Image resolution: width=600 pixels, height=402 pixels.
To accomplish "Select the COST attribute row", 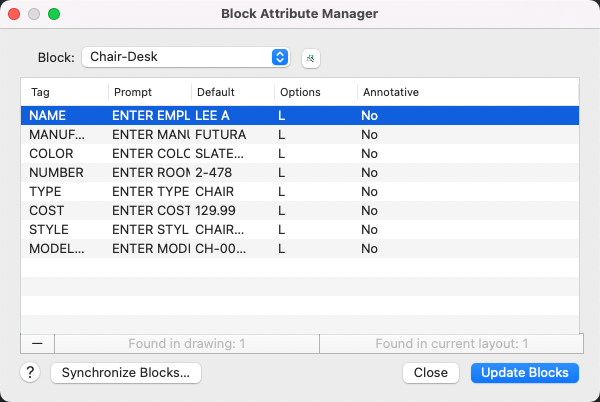I will coord(300,211).
